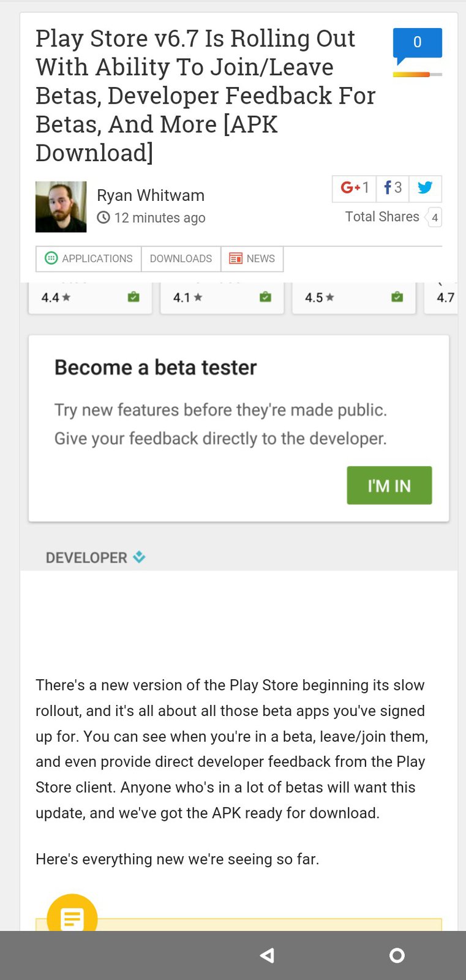Screen dimensions: 466x980
Task: Open the News category tab
Action: coord(252,258)
